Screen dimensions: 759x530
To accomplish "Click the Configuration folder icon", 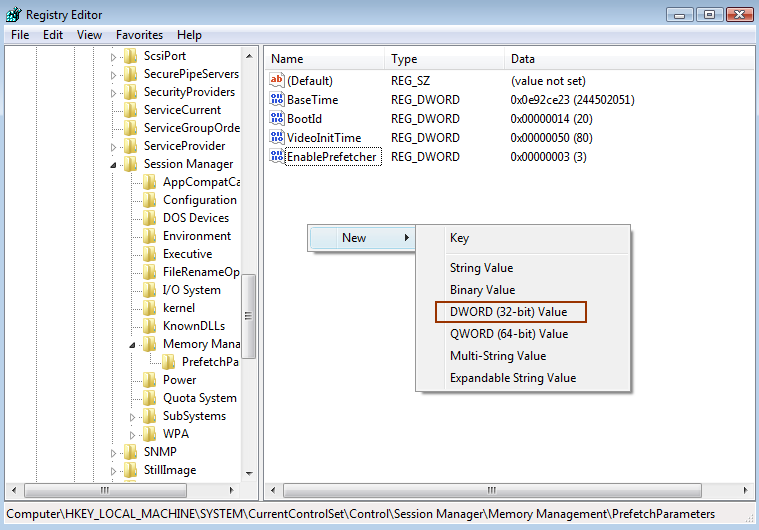I will (150, 200).
